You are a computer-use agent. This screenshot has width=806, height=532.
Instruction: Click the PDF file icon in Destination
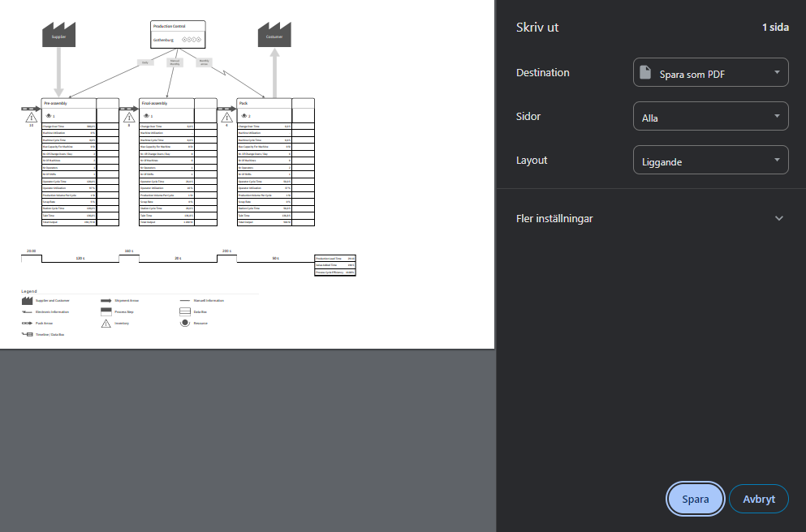coord(644,73)
